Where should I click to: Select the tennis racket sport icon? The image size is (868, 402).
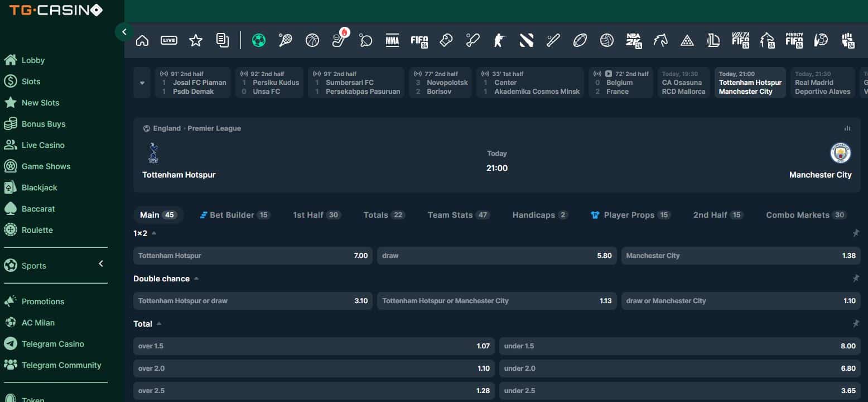coord(286,40)
